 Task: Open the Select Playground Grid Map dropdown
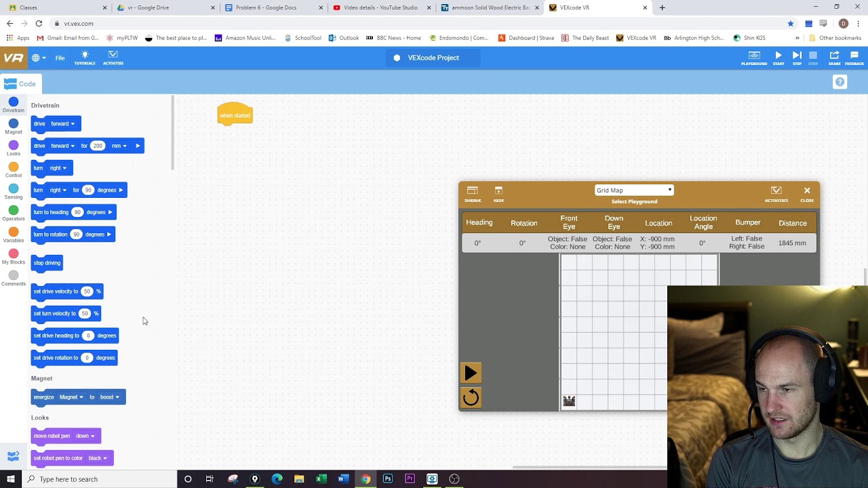(x=634, y=190)
